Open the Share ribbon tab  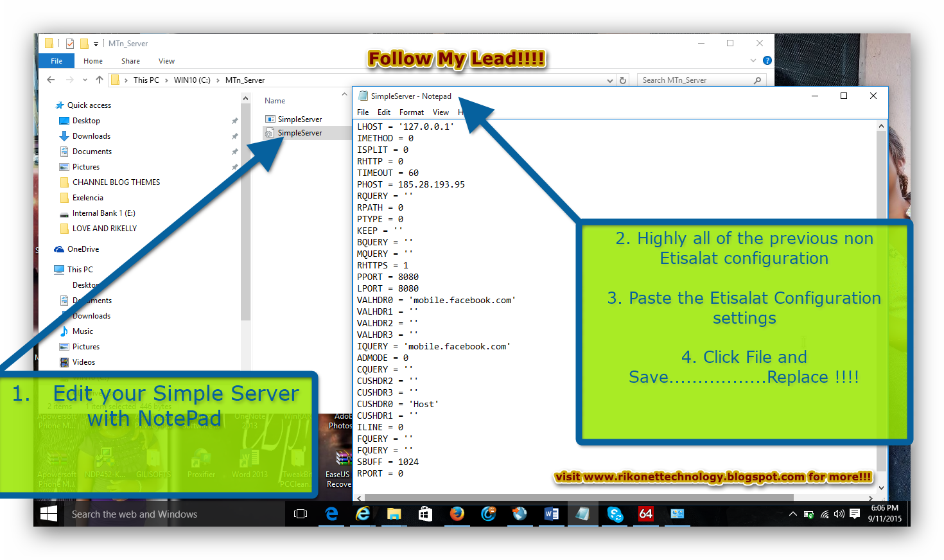tap(130, 61)
